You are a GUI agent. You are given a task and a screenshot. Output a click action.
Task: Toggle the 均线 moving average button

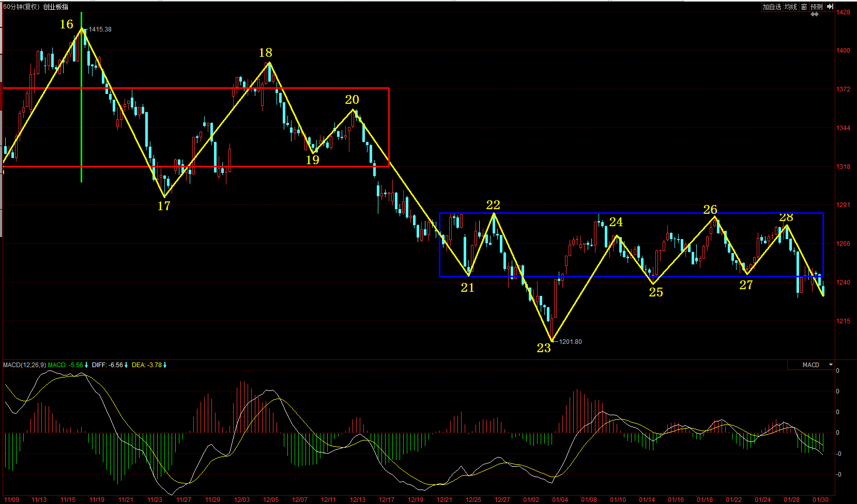tap(790, 7)
